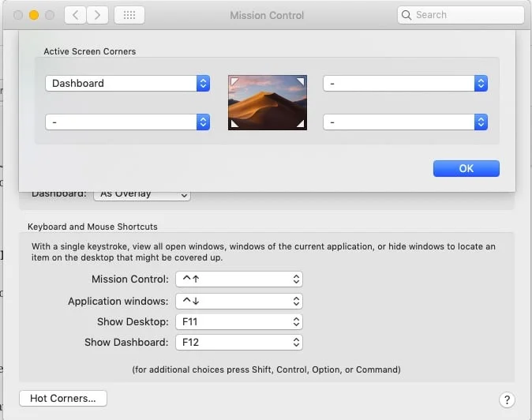The height and width of the screenshot is (420, 532).
Task: Click the Active Screen Corners heading
Action: pyautogui.click(x=89, y=51)
